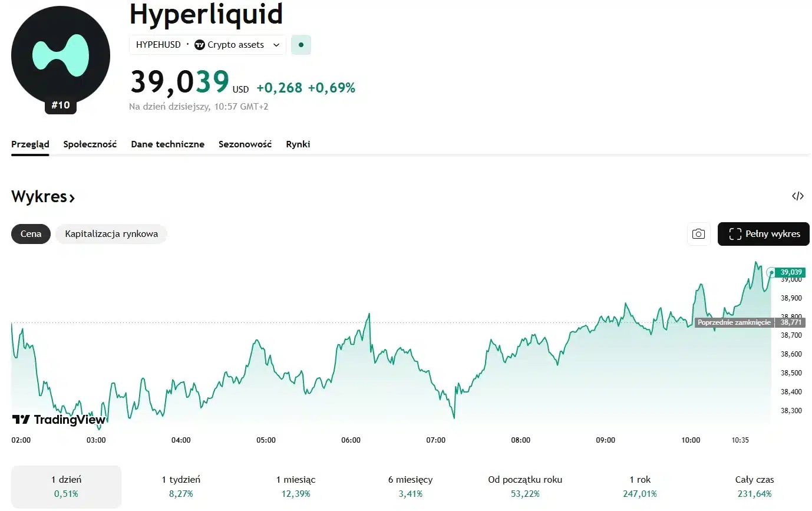Select the 1 tydzień range
Screen dimensions: 812x511
tap(181, 486)
